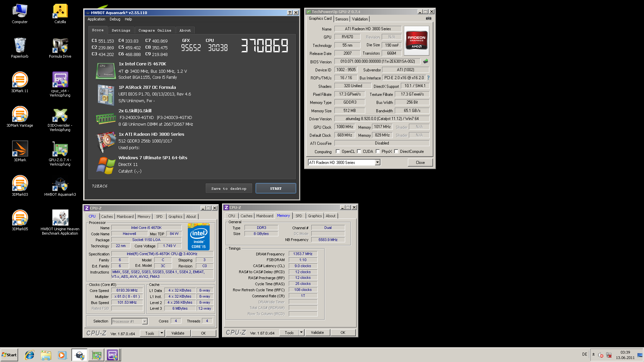The image size is (644, 362).
Task: Launch the 3DMark Vantage shortcut
Action: [20, 117]
